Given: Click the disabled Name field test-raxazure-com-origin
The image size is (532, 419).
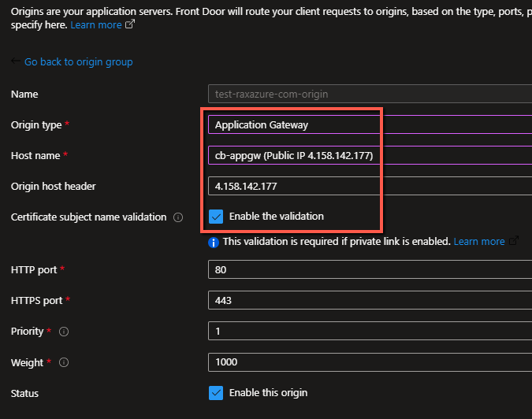Looking at the screenshot, I should [x=370, y=94].
